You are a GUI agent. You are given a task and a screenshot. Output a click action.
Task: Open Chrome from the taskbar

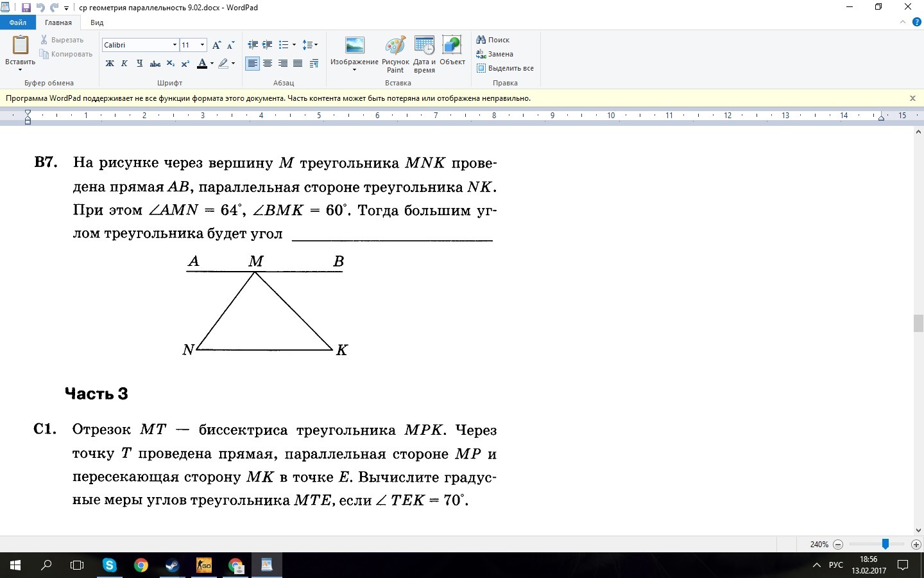click(141, 566)
